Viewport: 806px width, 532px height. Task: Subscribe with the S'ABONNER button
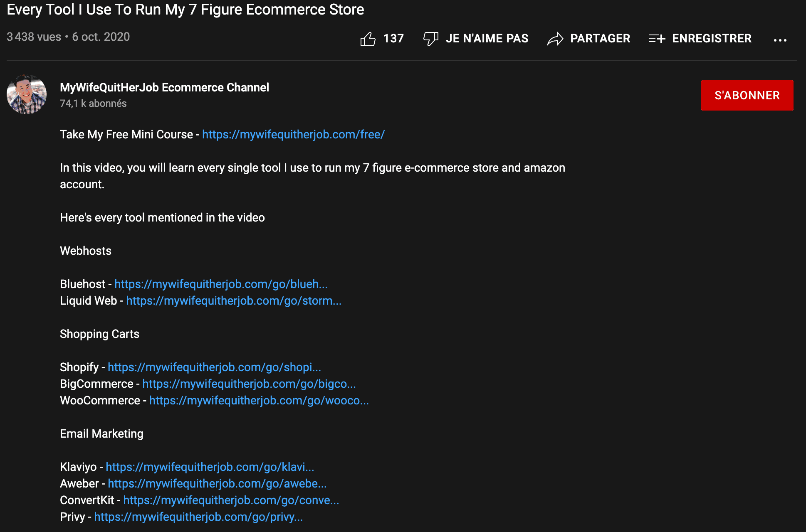747,95
